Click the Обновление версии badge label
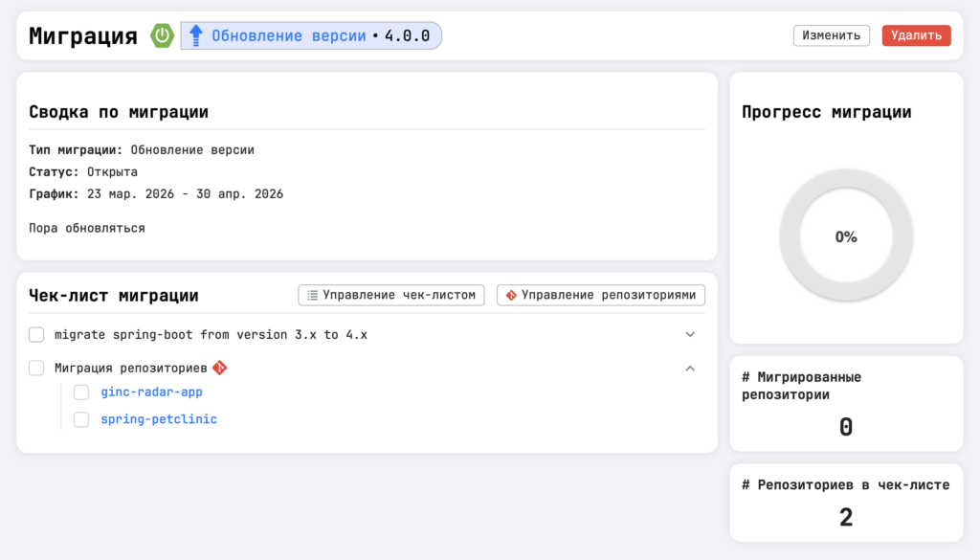 (x=288, y=36)
